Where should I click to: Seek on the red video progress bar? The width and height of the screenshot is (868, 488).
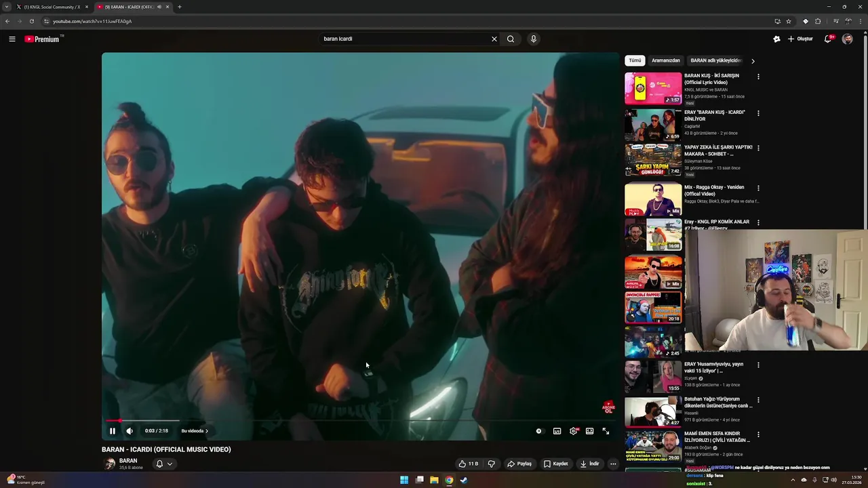[361, 421]
